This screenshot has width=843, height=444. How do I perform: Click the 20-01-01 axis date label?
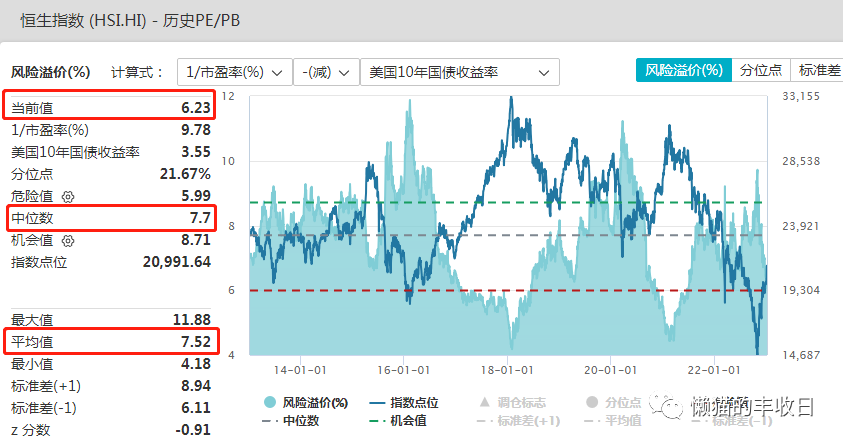610,370
